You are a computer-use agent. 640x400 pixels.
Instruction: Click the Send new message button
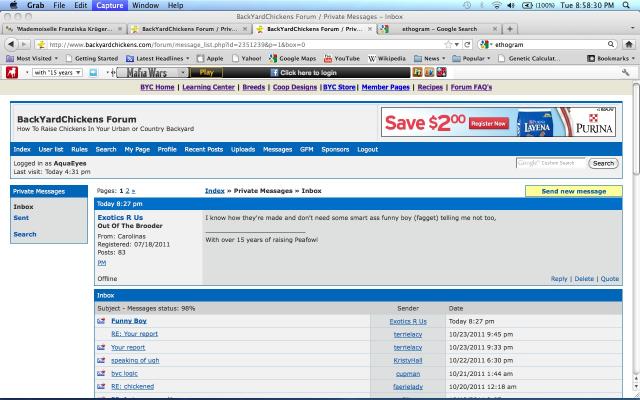573,190
